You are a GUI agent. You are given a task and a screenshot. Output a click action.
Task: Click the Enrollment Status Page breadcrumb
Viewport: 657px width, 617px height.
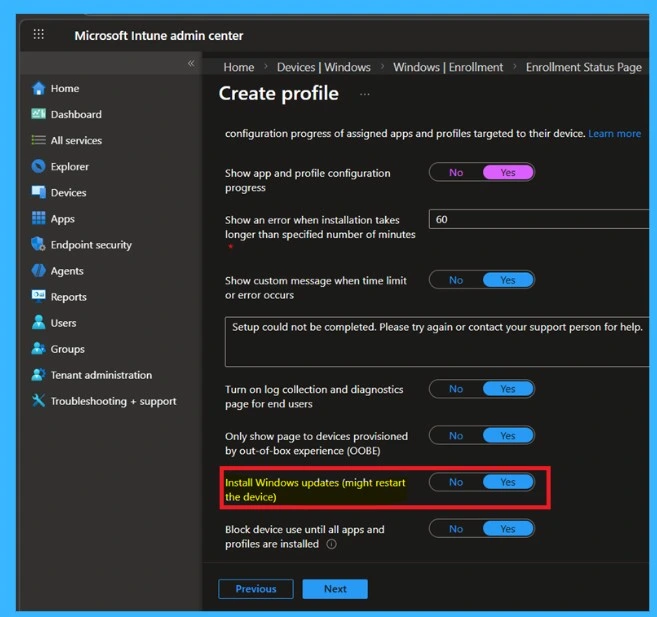(584, 67)
